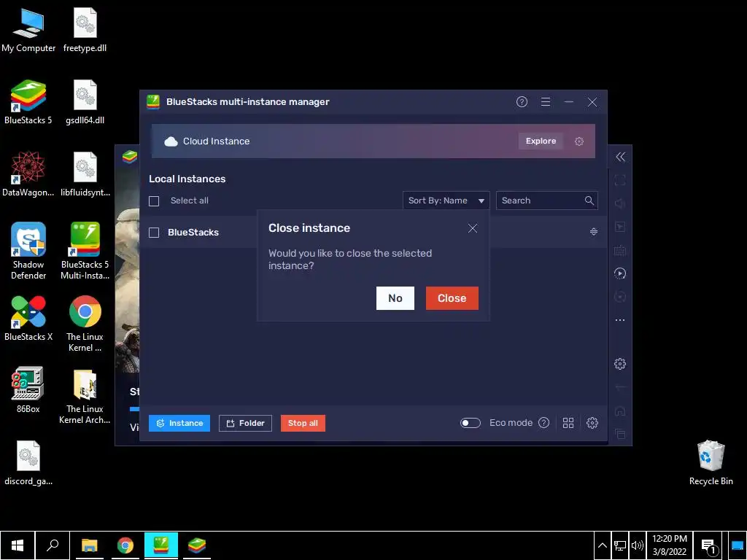Viewport: 747px width, 560px height.
Task: Open the BlueStacks 5 desktop shortcut
Action: click(28, 102)
